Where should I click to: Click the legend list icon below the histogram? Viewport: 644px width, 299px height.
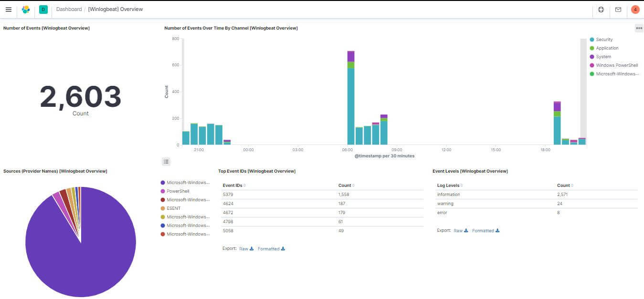coord(166,162)
